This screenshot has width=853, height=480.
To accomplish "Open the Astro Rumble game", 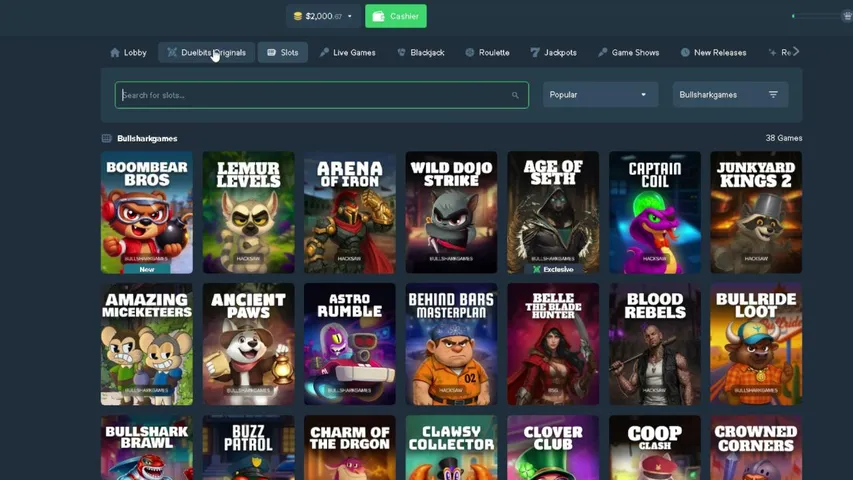I will coord(350,344).
